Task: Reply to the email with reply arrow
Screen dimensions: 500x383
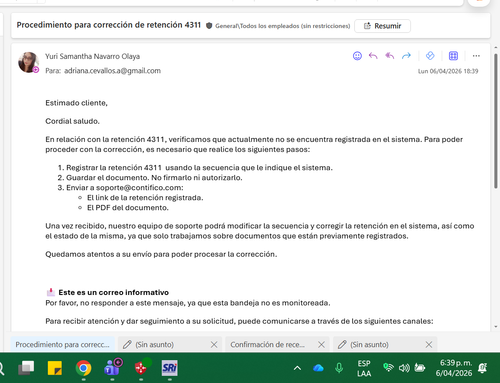Action: point(373,56)
